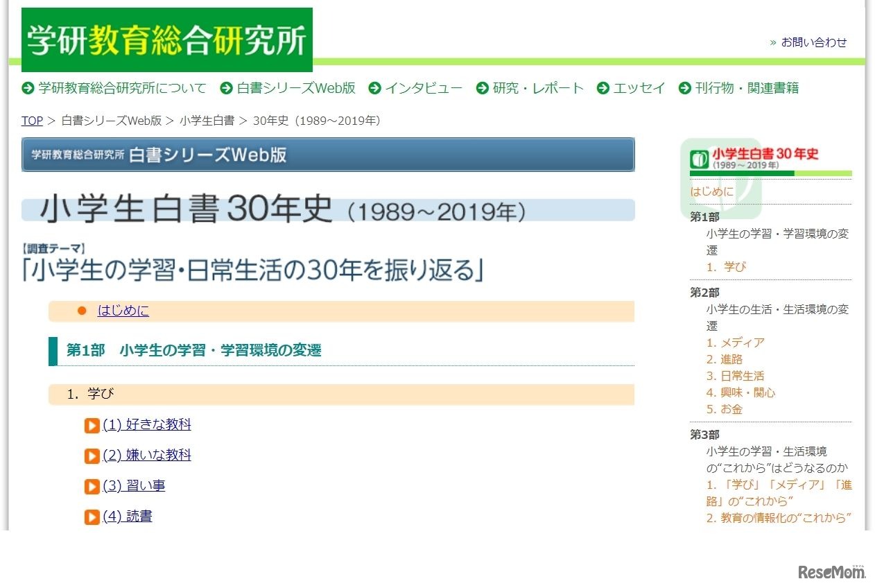Screen dimensions: 875x588
Task: Go to TOP in the breadcrumb
Action: (32, 121)
